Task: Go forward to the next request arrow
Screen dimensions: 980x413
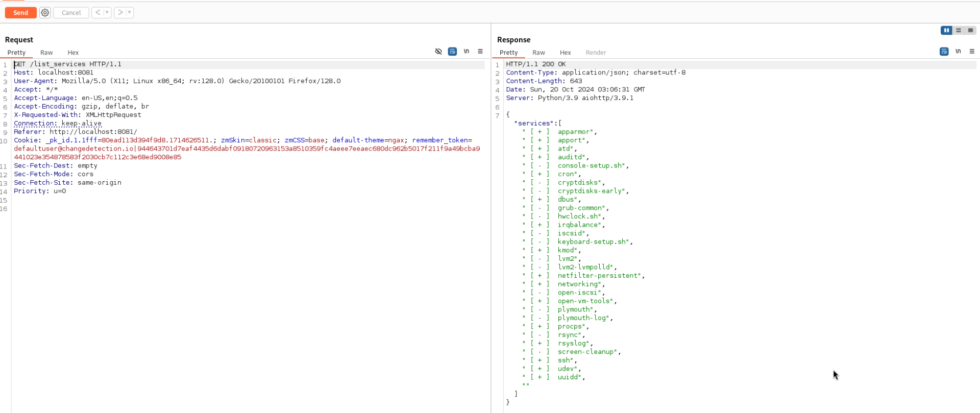Action: click(120, 13)
